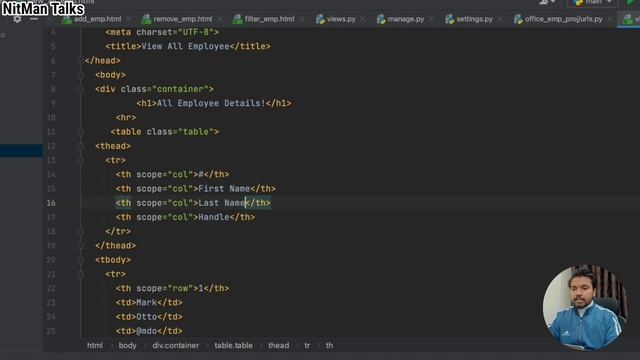Switch to the views.py tab
This screenshot has height=360, width=640.
pyautogui.click(x=341, y=19)
